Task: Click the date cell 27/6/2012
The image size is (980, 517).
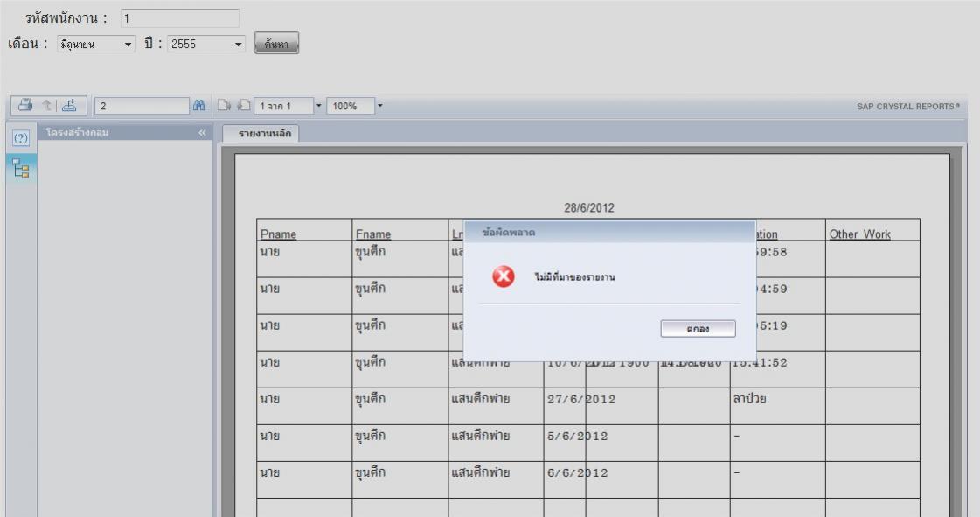Action: point(581,399)
